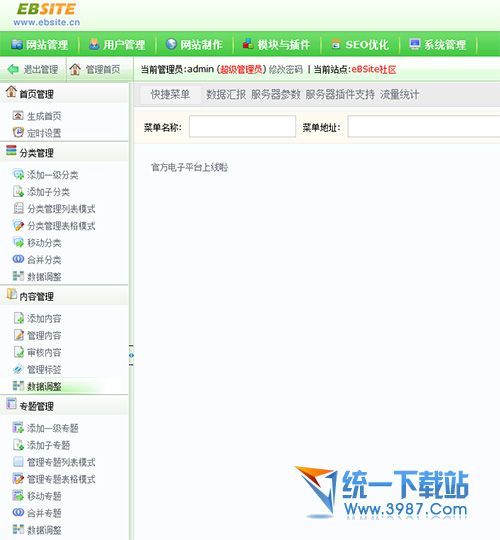This screenshot has width=500, height=540.
Task: Collapse the 首页管理 section header
Action: [x=64, y=93]
